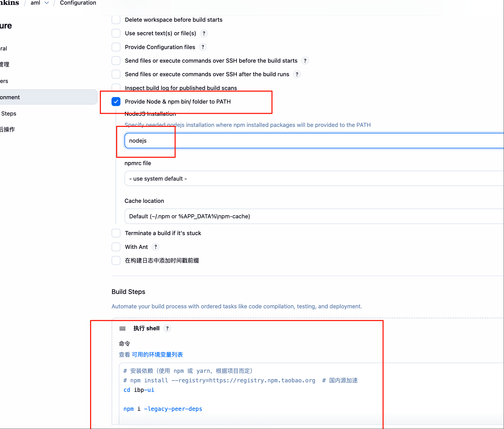The width and height of the screenshot is (504, 429).
Task: Expand the aml breadcrumb chevron
Action: [x=47, y=3]
